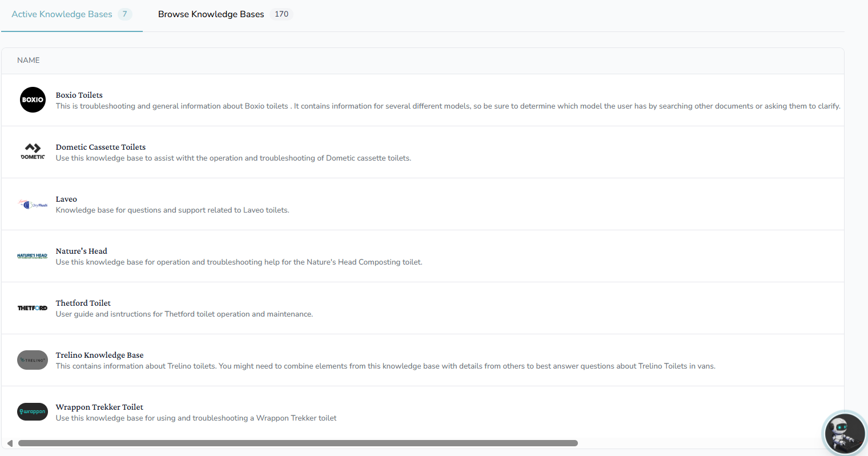Open Nature's Head knowledge base
This screenshot has height=456, width=868.
[82, 251]
